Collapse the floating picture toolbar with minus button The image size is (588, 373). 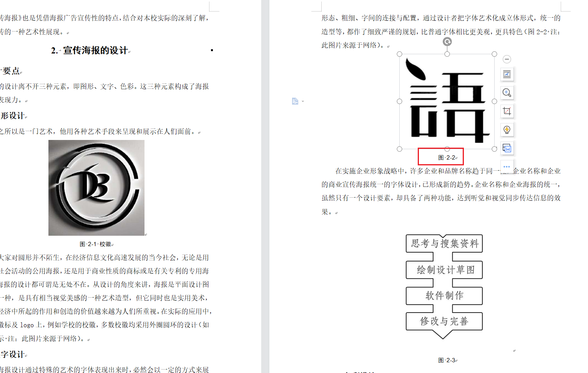coord(507,59)
